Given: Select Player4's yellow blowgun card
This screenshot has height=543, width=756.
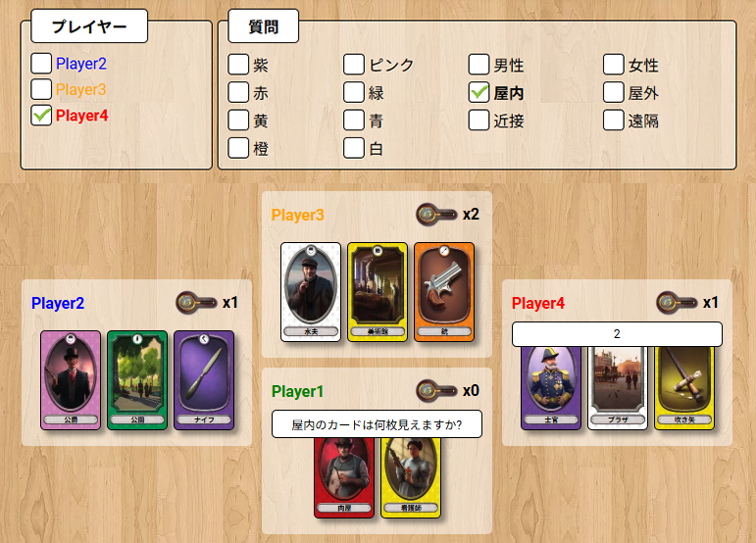Looking at the screenshot, I should tap(684, 388).
